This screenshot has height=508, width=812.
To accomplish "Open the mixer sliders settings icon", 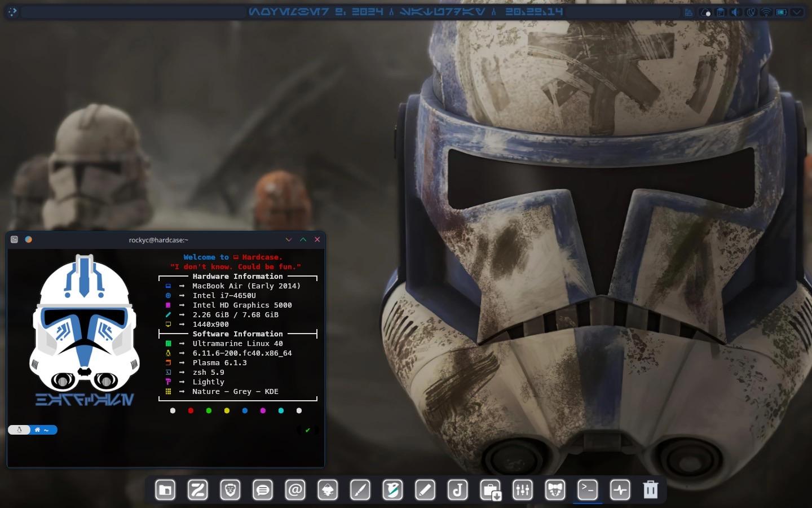I will 523,490.
